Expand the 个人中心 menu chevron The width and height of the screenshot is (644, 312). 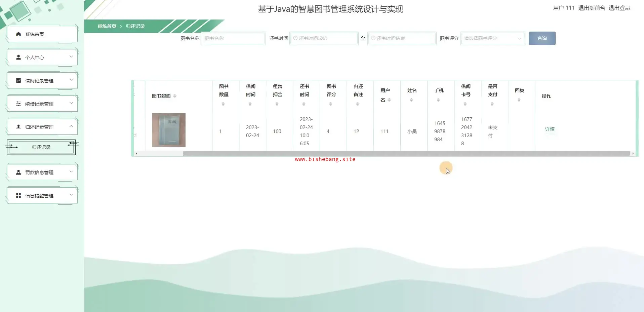[71, 57]
